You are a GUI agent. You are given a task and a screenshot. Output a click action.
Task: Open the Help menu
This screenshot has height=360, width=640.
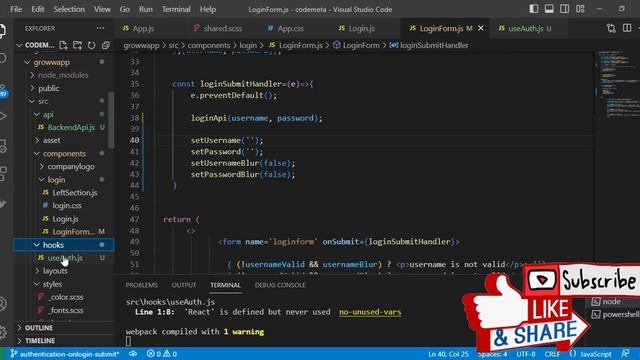click(x=208, y=9)
